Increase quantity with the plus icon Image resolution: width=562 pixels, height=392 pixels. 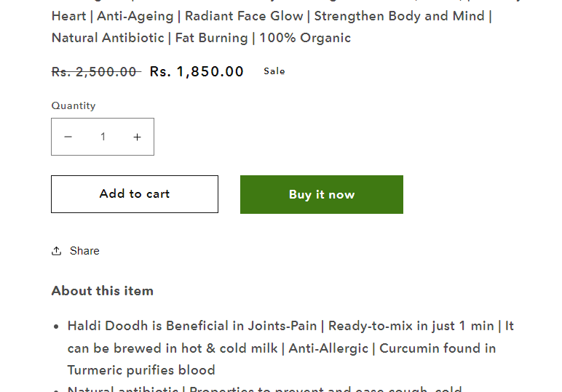tap(137, 137)
